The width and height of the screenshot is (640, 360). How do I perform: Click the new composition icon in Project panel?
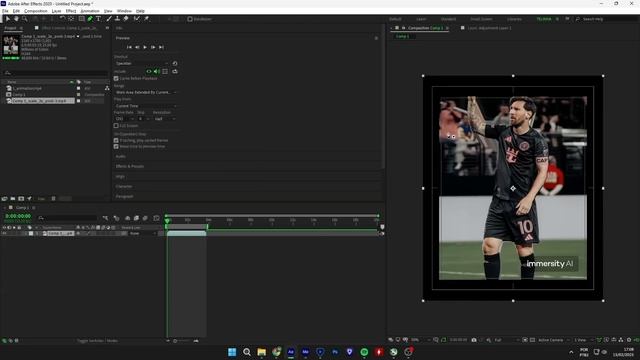(21, 198)
